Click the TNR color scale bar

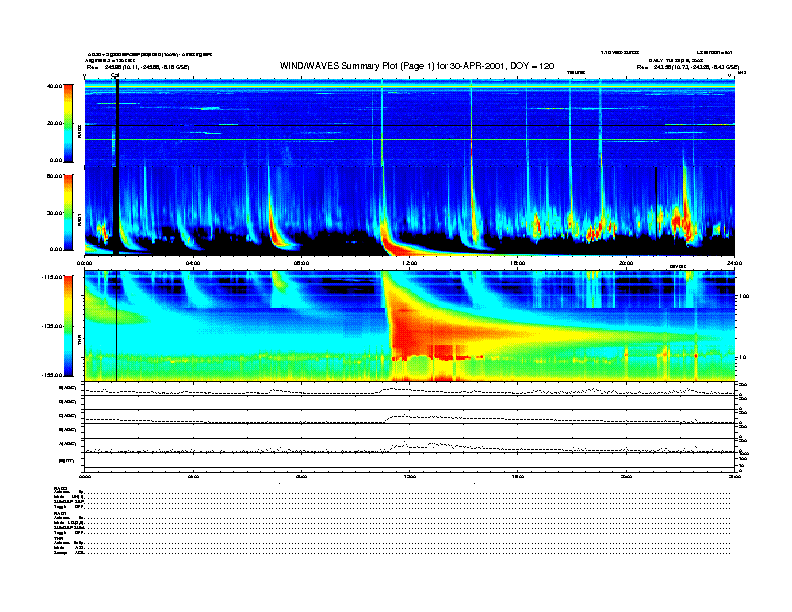68,326
